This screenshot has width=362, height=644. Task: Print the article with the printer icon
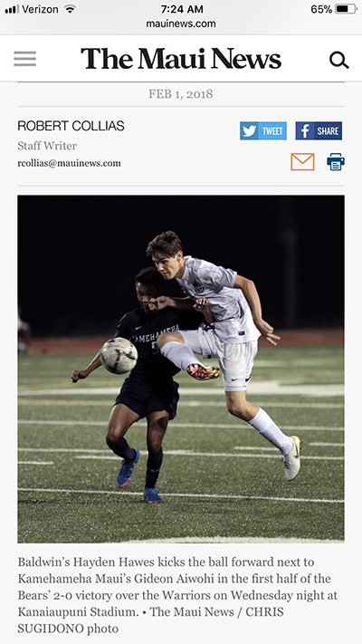(x=336, y=162)
